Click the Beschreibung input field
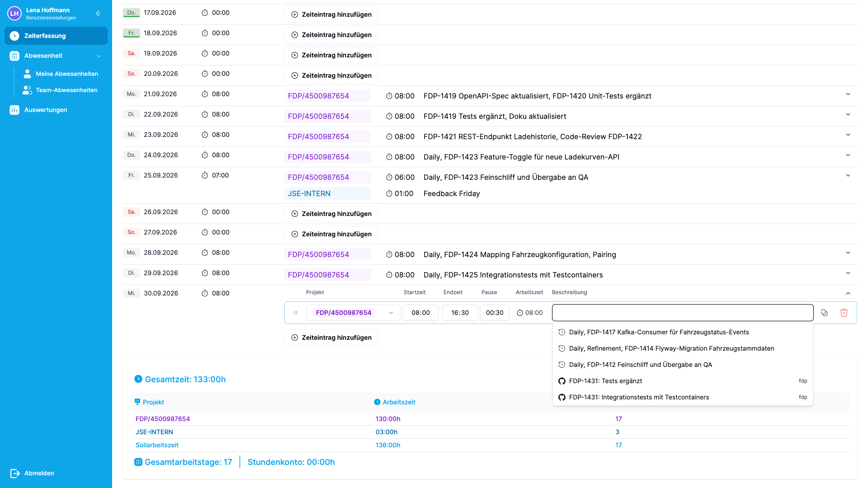 click(x=683, y=313)
